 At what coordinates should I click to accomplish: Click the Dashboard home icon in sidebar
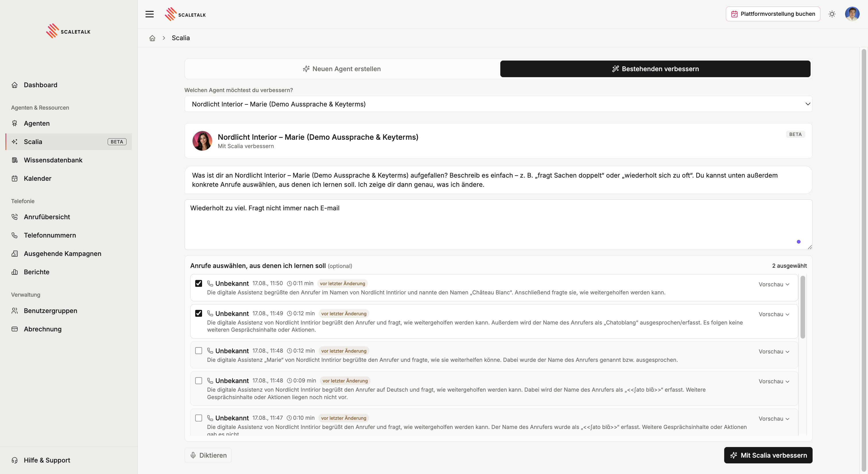pyautogui.click(x=14, y=85)
